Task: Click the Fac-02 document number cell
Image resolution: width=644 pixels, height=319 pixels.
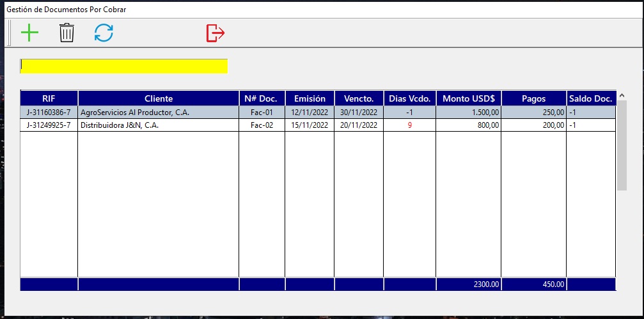Action: [262, 125]
